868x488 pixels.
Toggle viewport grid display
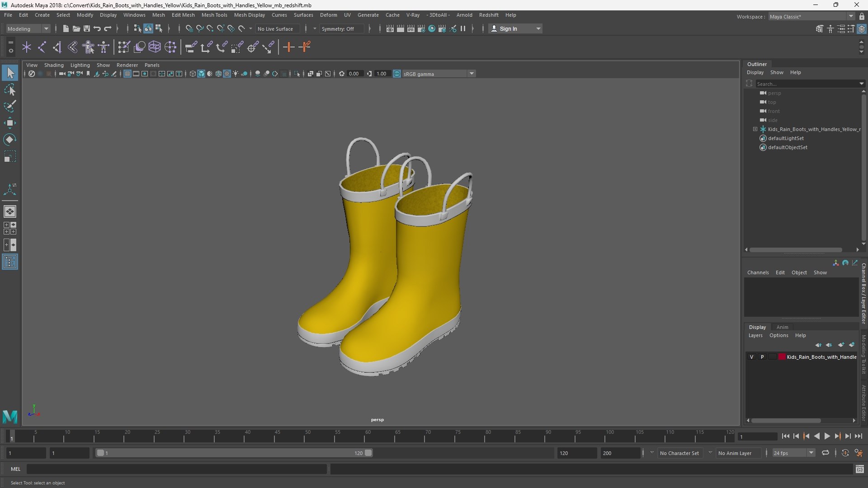[127, 74]
